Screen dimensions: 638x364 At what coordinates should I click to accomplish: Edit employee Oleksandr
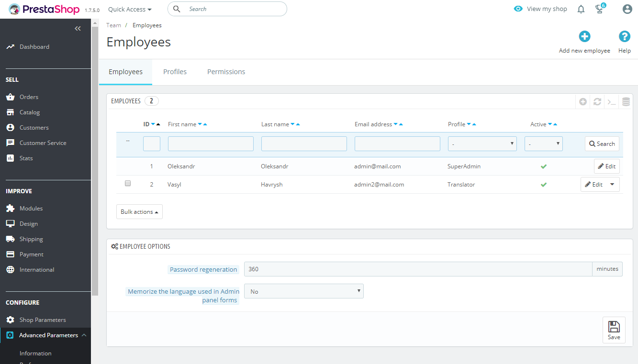point(607,166)
